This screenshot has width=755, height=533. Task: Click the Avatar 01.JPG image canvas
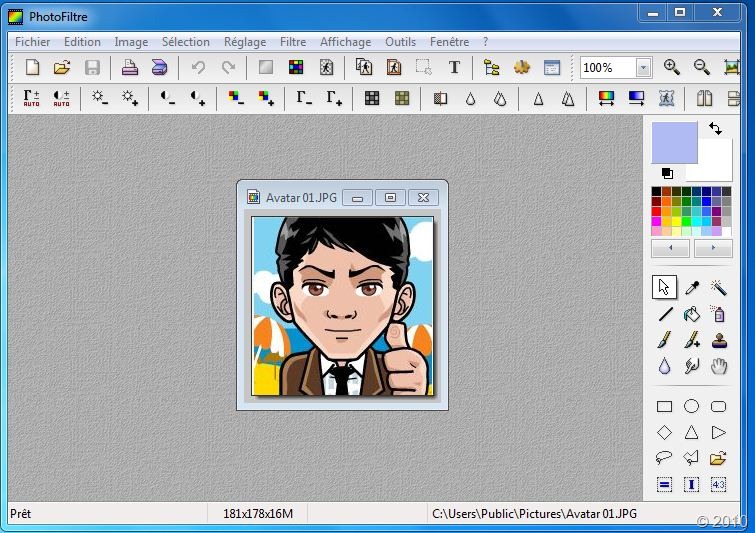click(x=342, y=306)
